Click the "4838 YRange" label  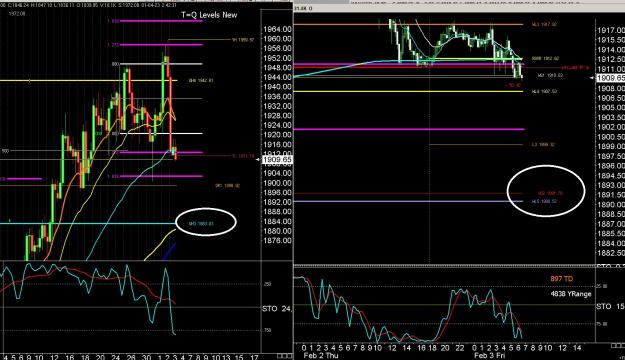point(571,294)
